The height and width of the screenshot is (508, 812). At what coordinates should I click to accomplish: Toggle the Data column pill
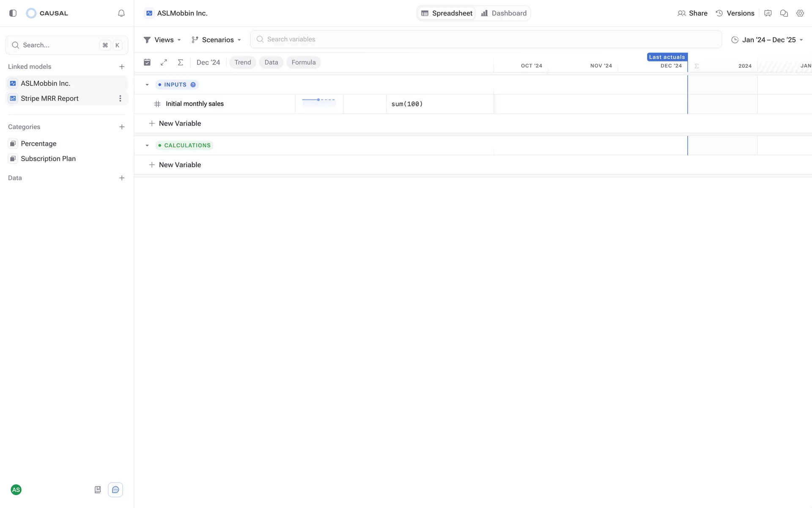point(271,62)
